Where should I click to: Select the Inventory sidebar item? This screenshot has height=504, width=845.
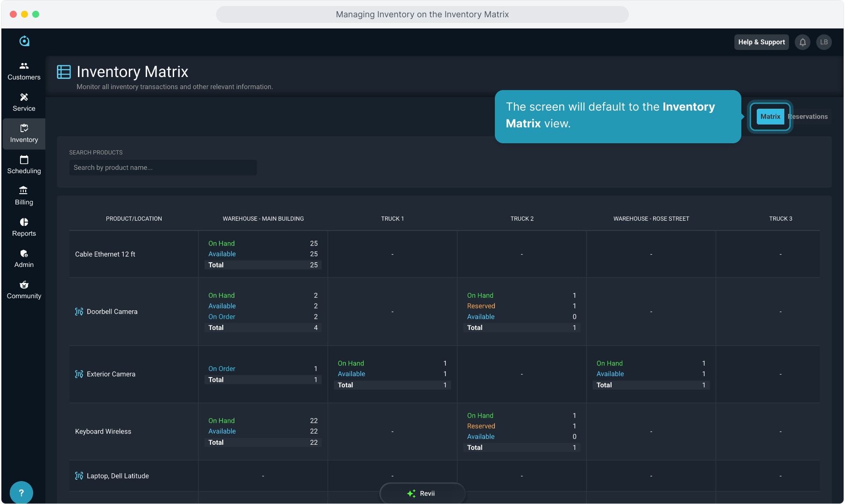(24, 133)
